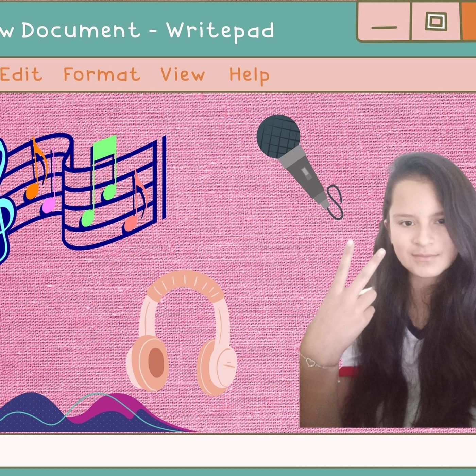Open the Help menu

tap(249, 75)
